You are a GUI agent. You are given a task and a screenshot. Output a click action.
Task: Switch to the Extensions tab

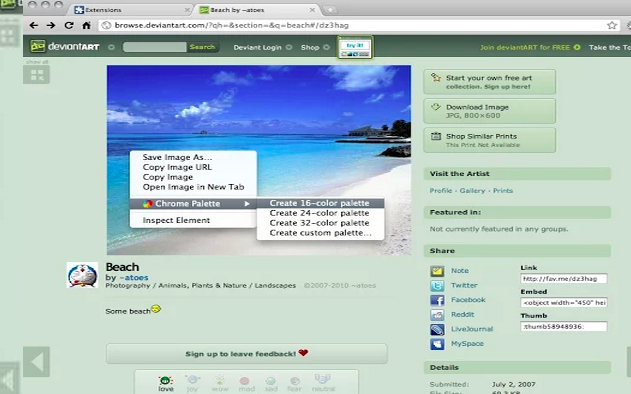point(132,10)
